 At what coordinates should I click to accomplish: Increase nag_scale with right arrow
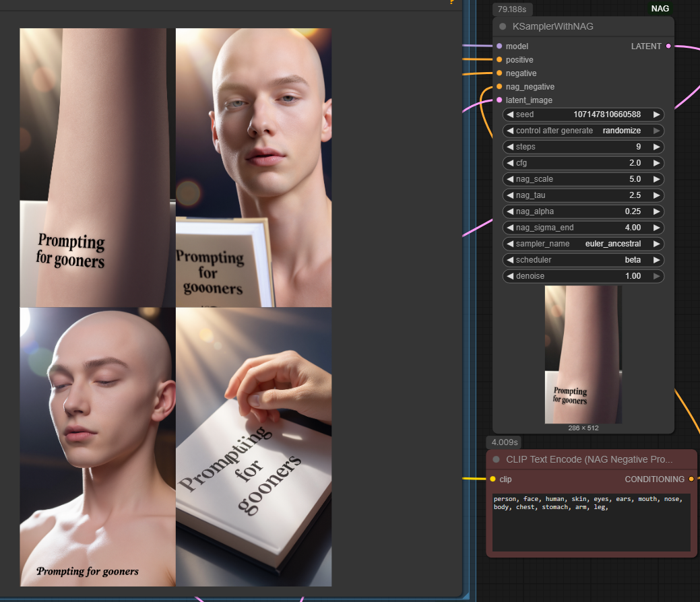(657, 179)
